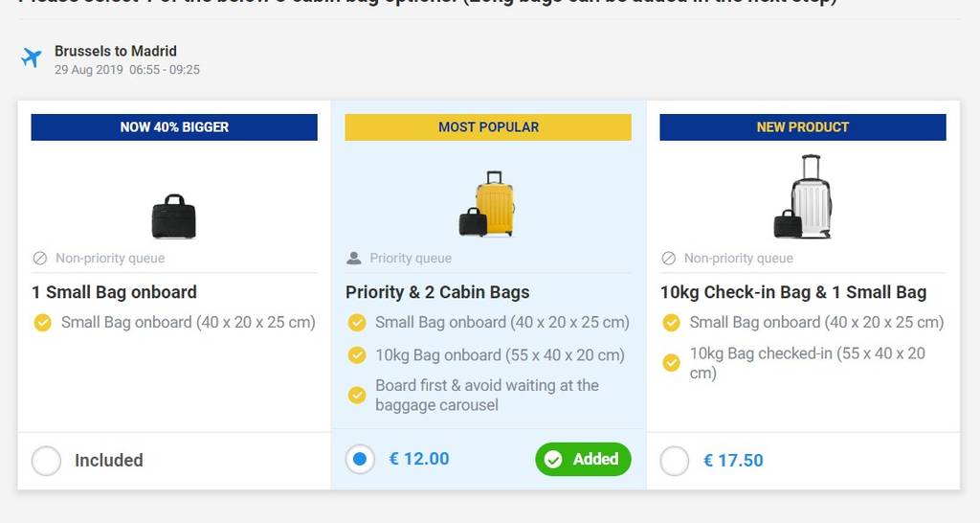Select the Included small bag radio button
The image size is (980, 523).
[x=46, y=461]
